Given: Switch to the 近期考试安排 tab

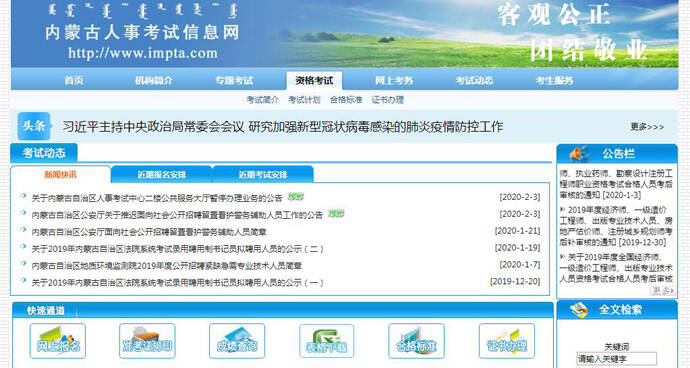Looking at the screenshot, I should click(263, 174).
